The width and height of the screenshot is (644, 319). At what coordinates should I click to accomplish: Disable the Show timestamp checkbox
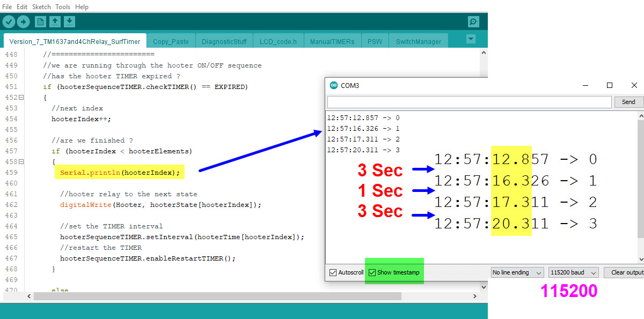pos(372,272)
